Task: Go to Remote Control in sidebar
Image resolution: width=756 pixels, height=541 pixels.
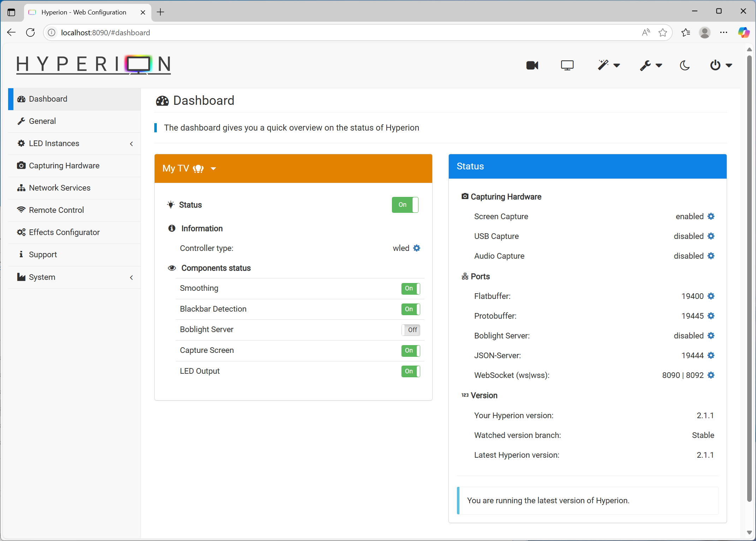Action: point(56,210)
